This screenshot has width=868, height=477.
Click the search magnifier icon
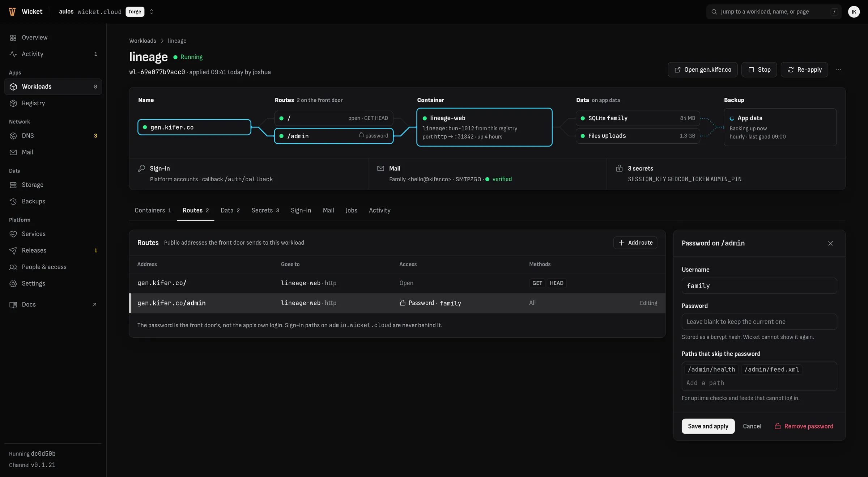coord(714,12)
